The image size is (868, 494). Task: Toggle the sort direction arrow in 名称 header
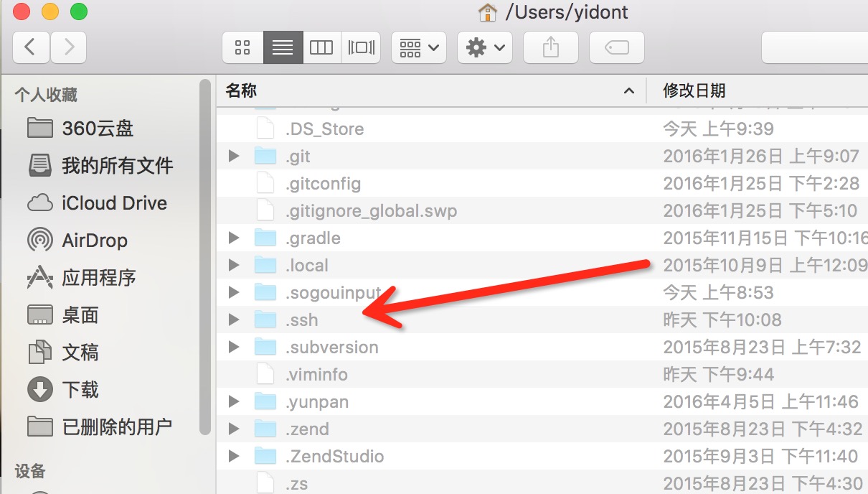[629, 91]
